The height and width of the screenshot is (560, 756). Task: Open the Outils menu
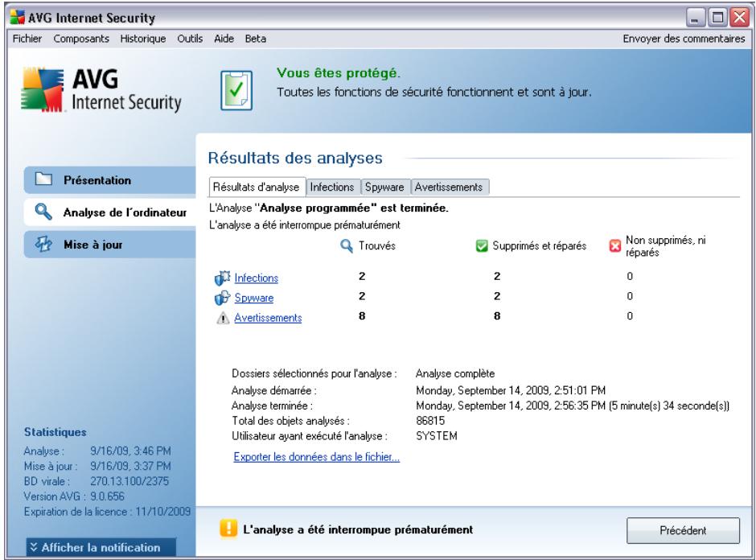click(190, 39)
